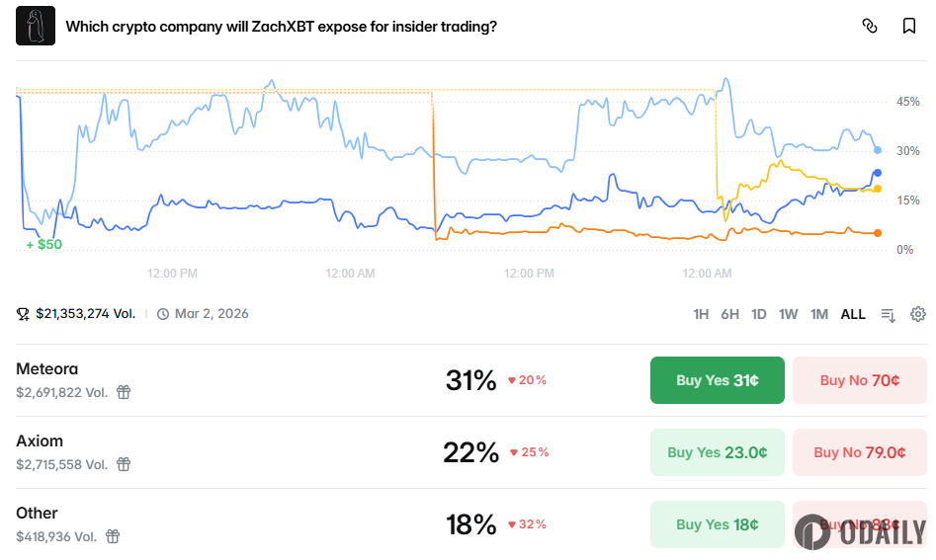Click the gift icon next to Other volume

coord(113,536)
